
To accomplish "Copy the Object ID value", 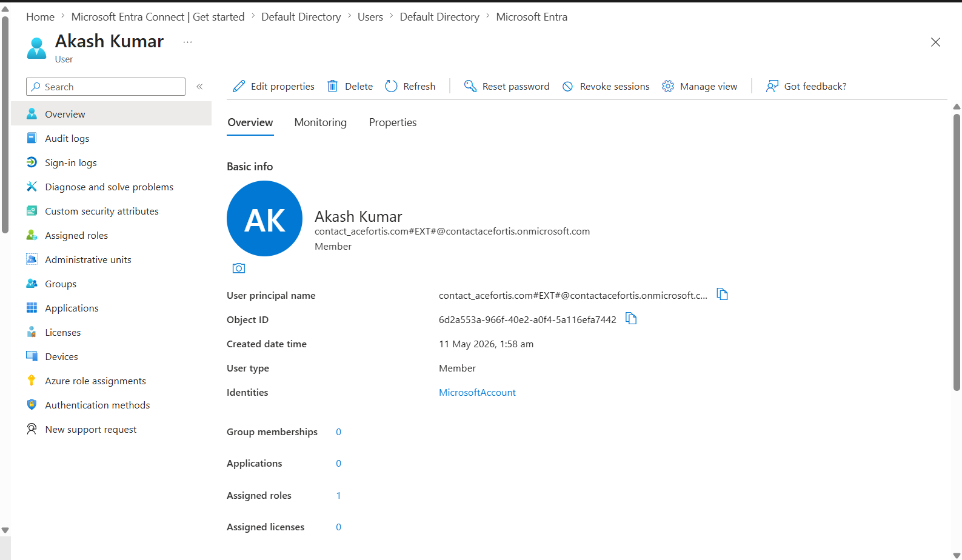I will tap(631, 319).
